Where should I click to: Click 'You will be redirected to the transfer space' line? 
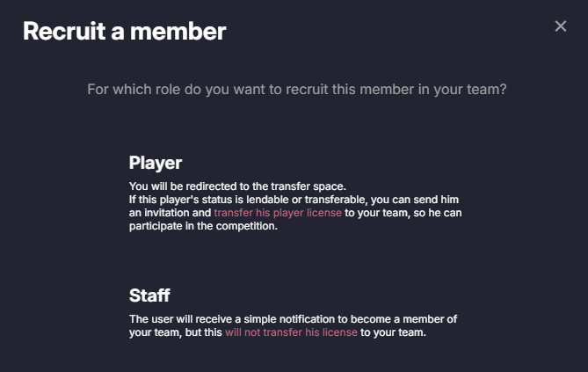click(x=237, y=186)
